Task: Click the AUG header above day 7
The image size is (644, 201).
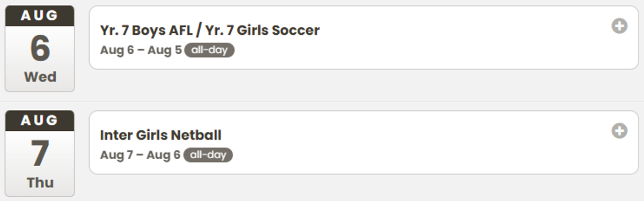Action: click(40, 121)
